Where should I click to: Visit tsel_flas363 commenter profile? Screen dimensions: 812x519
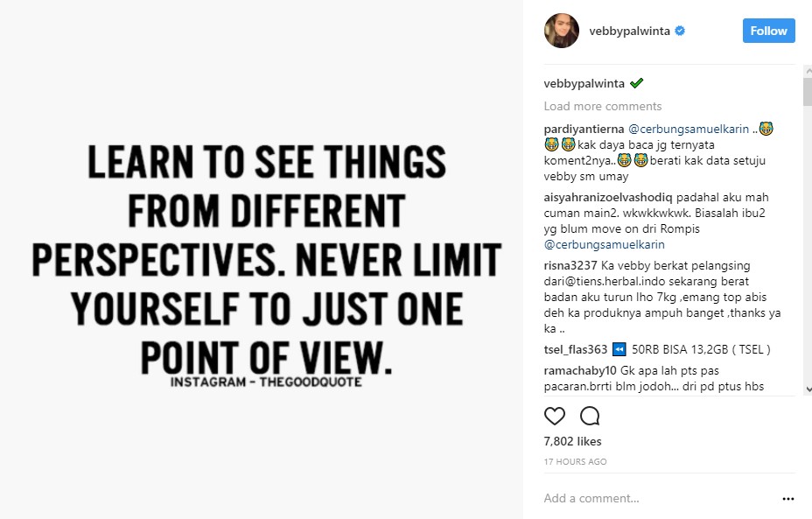click(576, 349)
